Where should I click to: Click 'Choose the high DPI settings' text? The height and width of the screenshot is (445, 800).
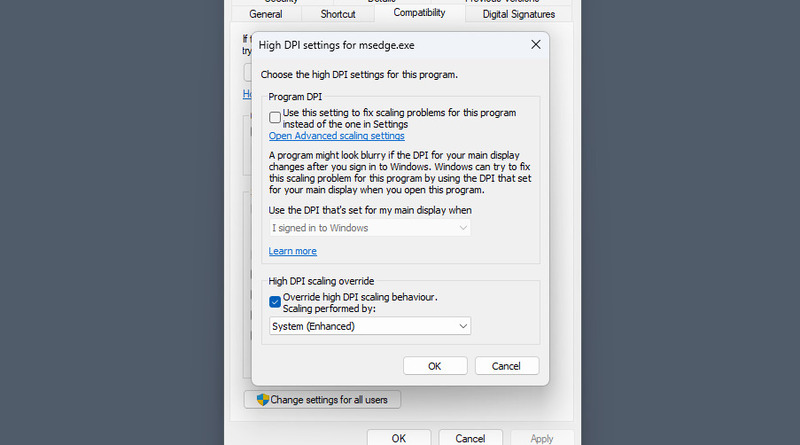(x=359, y=75)
